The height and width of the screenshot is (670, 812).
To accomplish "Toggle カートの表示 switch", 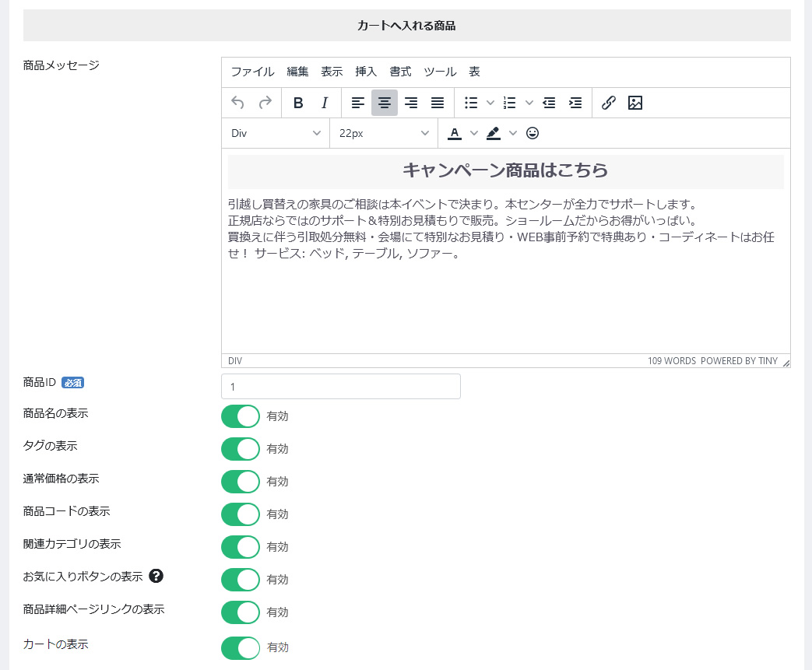I will (x=241, y=647).
